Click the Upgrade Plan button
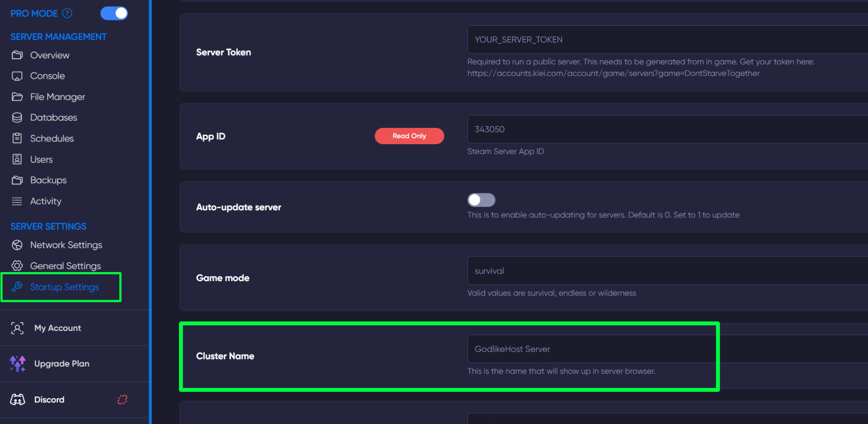868x424 pixels. [61, 364]
